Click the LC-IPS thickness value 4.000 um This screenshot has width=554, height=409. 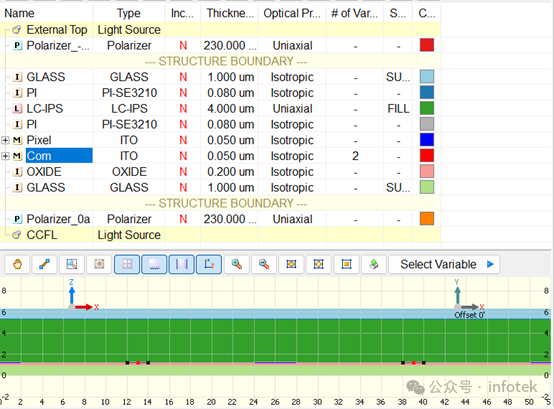pos(231,109)
